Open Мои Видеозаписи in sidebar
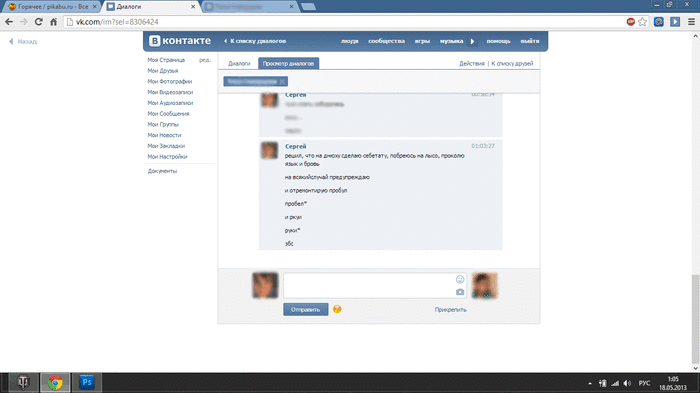 tap(170, 92)
